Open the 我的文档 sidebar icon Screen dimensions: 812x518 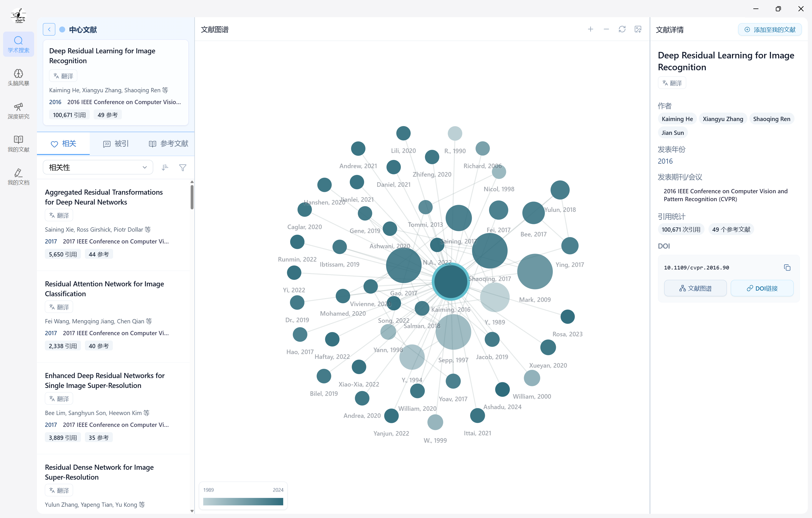click(18, 176)
